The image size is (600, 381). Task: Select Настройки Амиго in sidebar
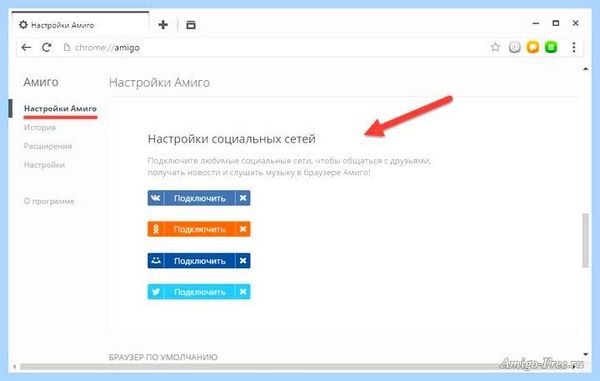60,109
